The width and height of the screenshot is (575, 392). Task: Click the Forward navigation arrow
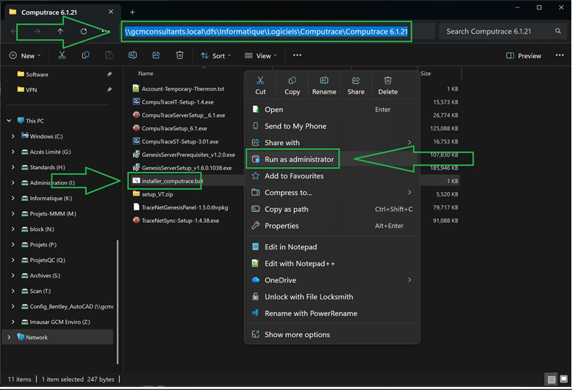[37, 32]
